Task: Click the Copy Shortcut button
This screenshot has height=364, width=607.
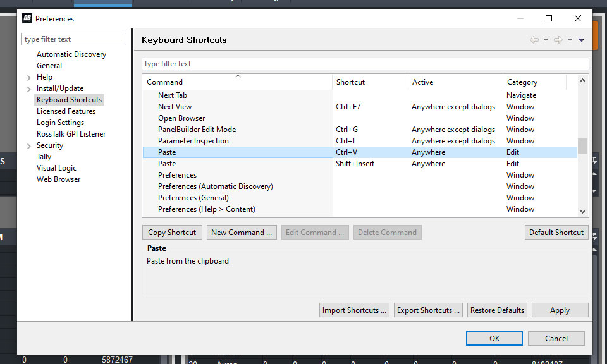Action: point(172,233)
